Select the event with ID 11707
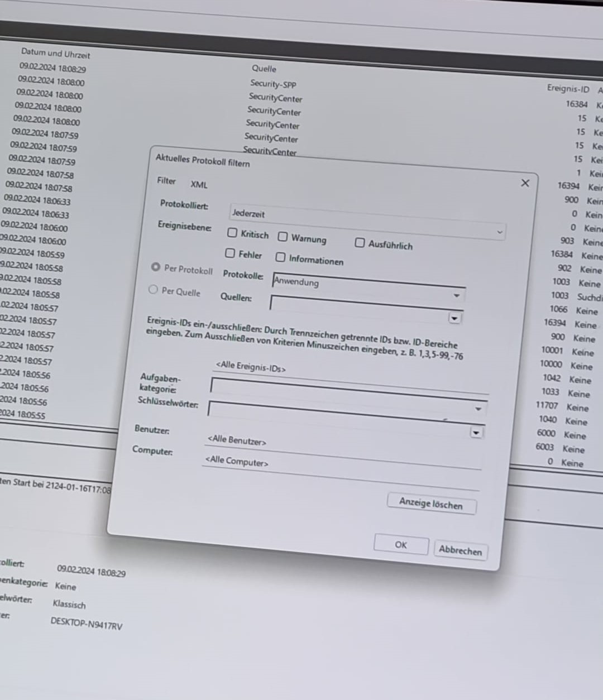 pos(547,405)
